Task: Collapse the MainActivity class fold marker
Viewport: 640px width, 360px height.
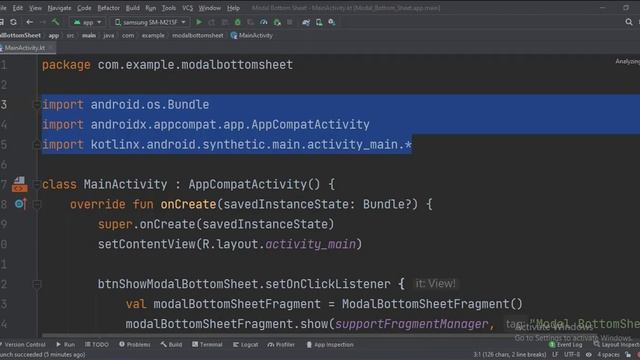Action: (x=37, y=184)
